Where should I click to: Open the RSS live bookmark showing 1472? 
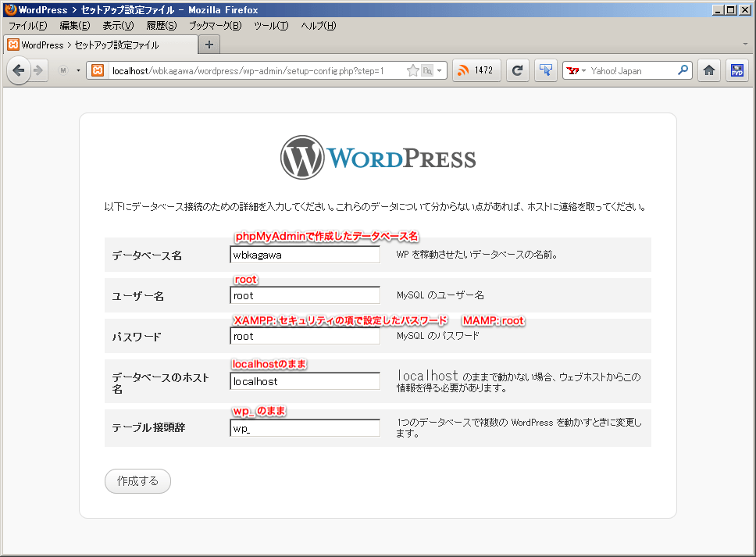tap(475, 70)
